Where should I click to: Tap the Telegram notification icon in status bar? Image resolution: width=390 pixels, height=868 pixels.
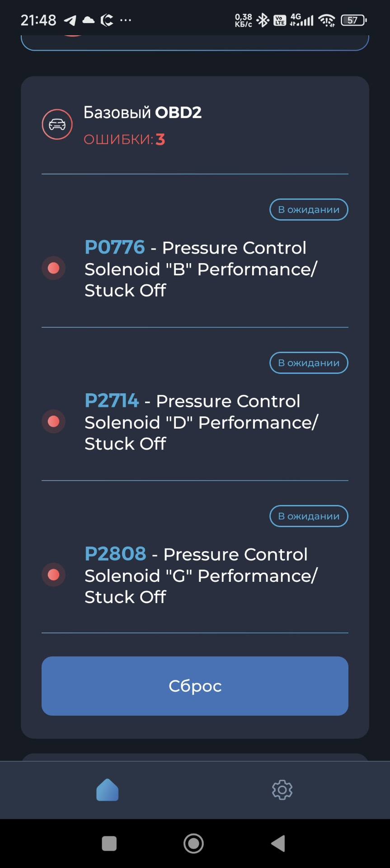[x=70, y=20]
